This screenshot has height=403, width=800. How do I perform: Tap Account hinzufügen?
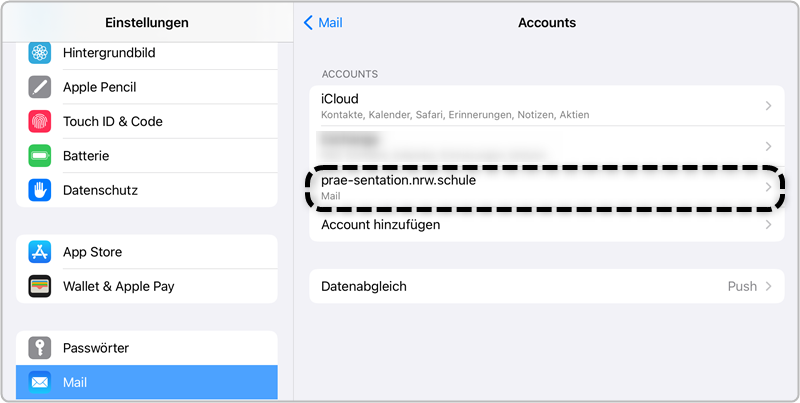[546, 224]
